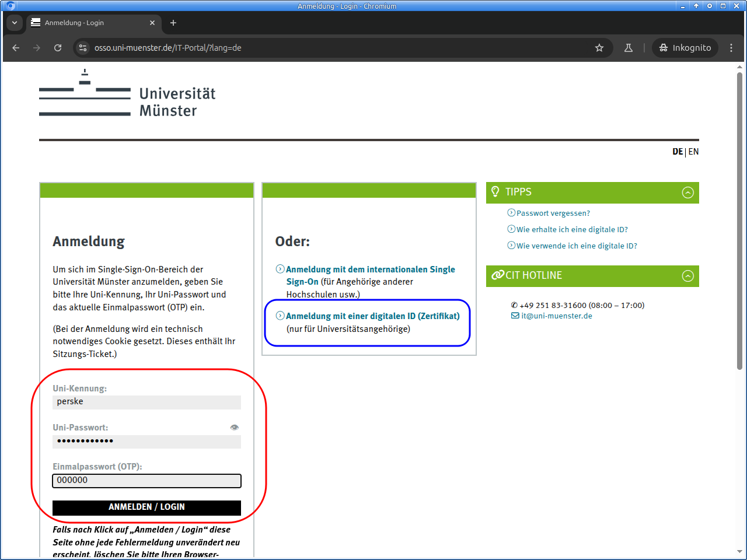Open the Passwort vergessen? link
The image size is (747, 560).
coord(553,213)
